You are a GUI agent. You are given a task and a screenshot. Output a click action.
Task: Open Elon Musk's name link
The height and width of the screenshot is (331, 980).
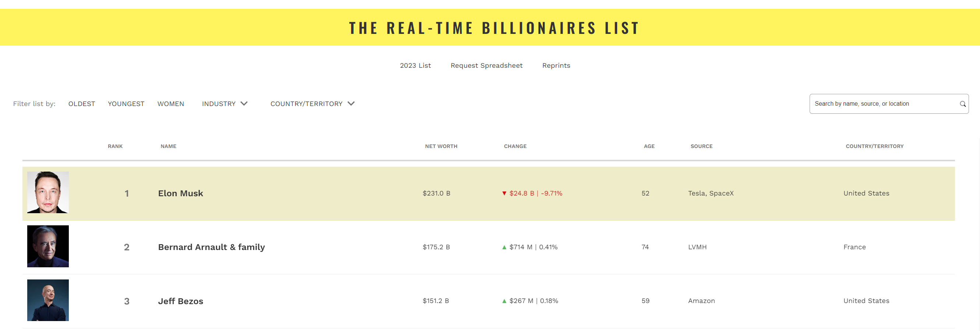coord(181,193)
